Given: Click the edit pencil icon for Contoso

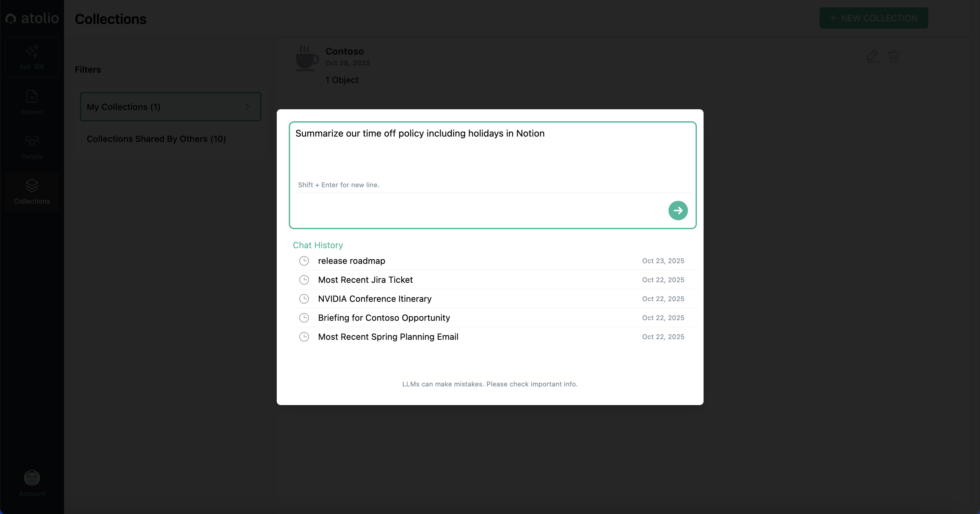Looking at the screenshot, I should (872, 56).
